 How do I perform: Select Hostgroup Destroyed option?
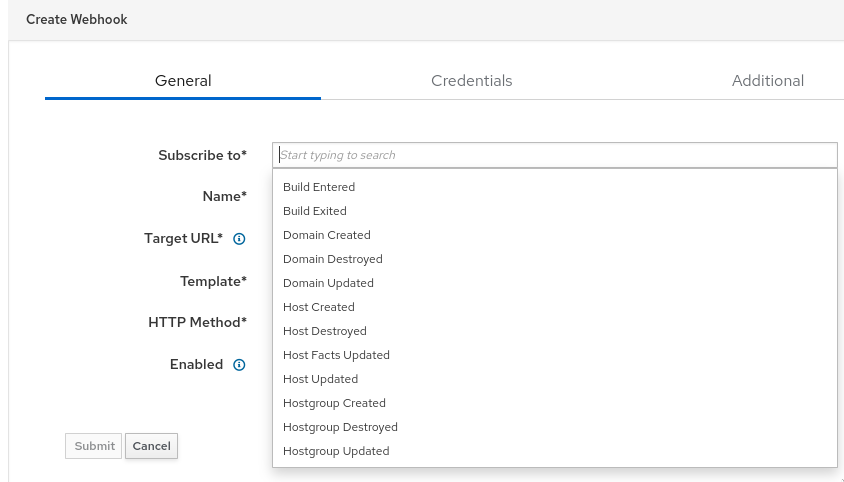pyautogui.click(x=555, y=427)
